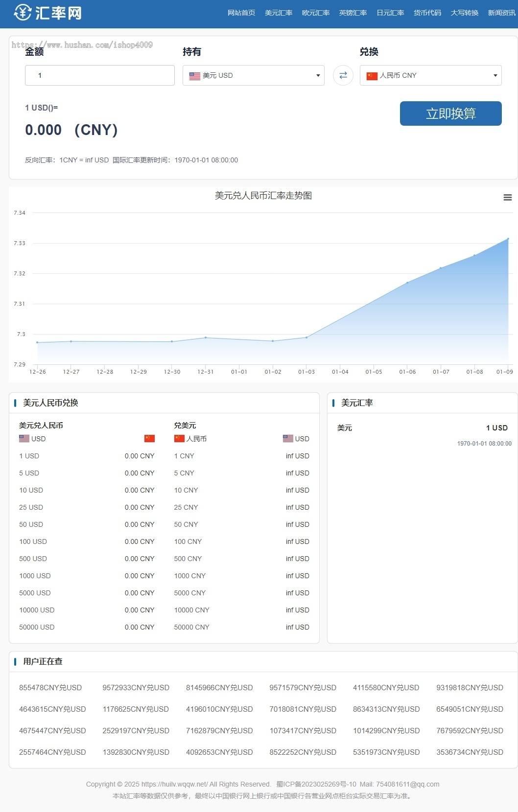Click the 1 USD row in conversion table
The image size is (518, 812).
(87, 456)
